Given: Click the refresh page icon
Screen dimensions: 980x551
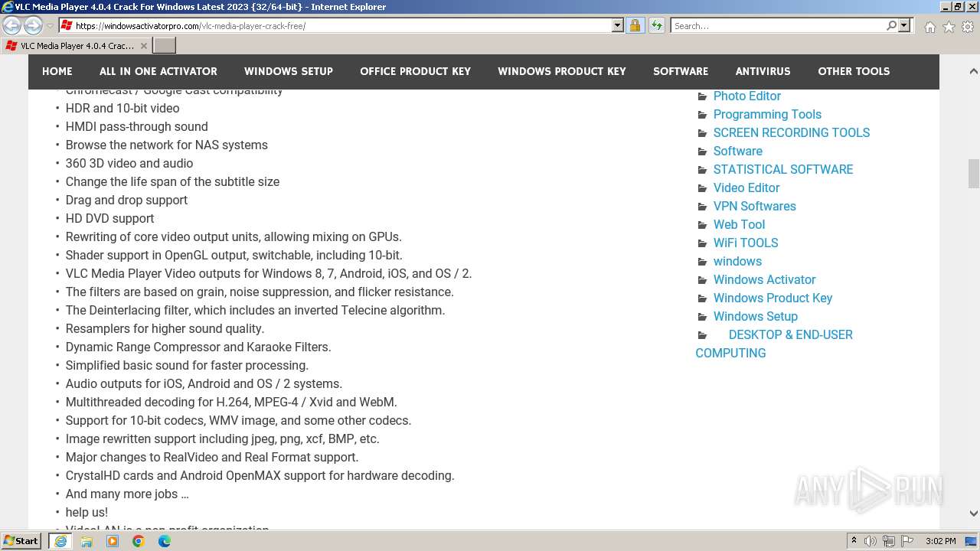Looking at the screenshot, I should tap(656, 25).
